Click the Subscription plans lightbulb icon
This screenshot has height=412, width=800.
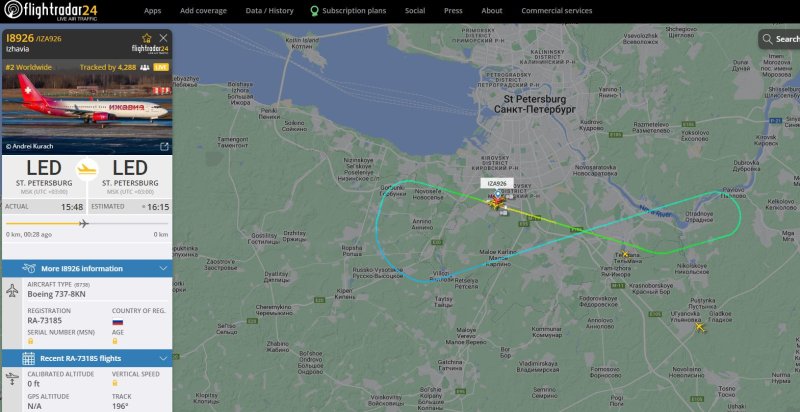point(315,11)
